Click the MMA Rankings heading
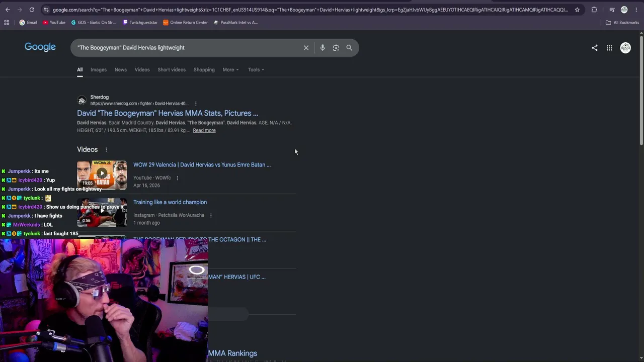 [232, 353]
